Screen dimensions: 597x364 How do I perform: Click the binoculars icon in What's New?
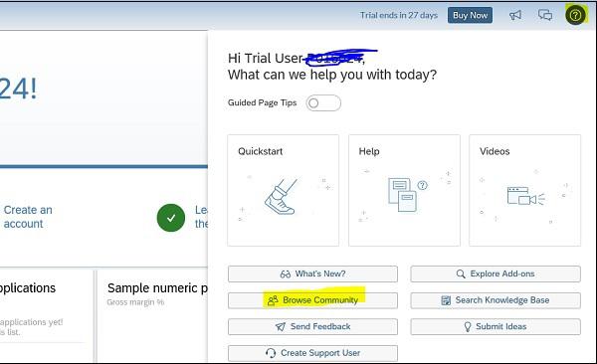(x=286, y=274)
